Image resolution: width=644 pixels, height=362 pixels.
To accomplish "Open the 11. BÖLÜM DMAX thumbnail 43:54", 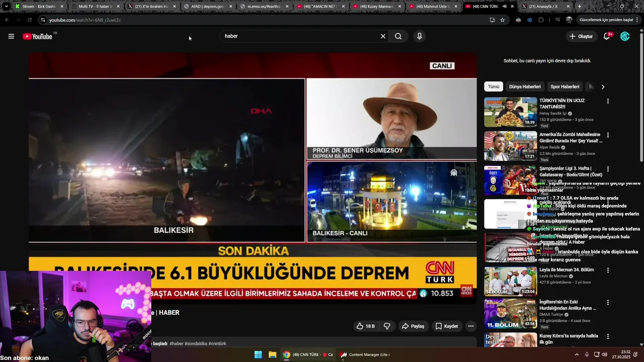I will point(511,314).
